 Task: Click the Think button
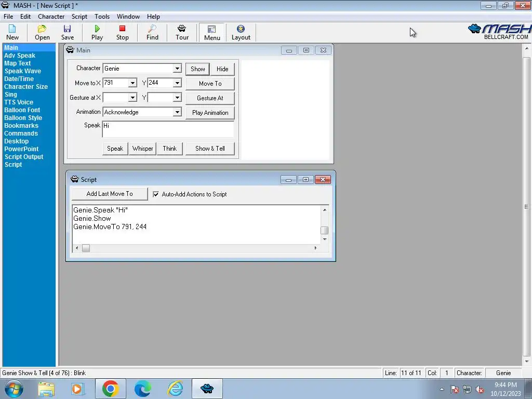tap(170, 148)
